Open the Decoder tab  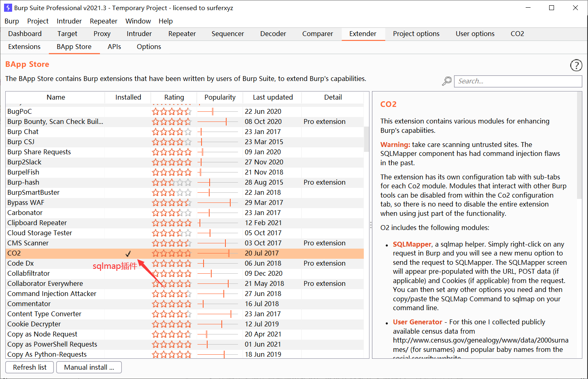click(273, 34)
